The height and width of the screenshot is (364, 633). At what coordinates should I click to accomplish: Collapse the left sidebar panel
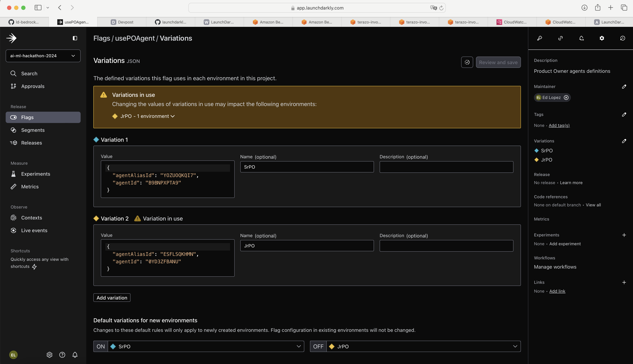(75, 38)
